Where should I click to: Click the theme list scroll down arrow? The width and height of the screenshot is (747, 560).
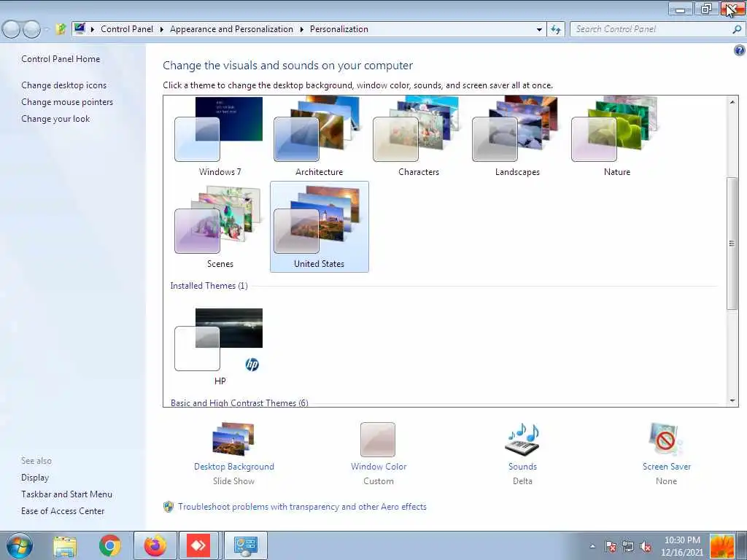pos(732,401)
